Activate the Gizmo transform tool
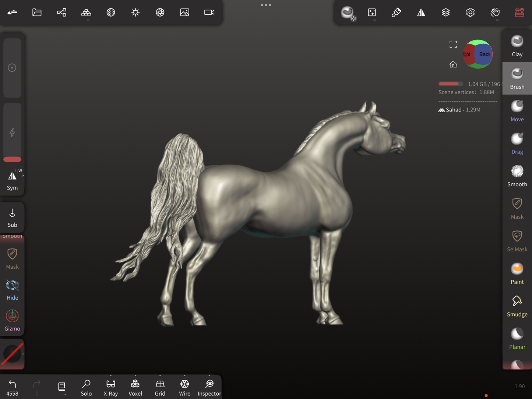This screenshot has width=532, height=399. click(x=12, y=320)
